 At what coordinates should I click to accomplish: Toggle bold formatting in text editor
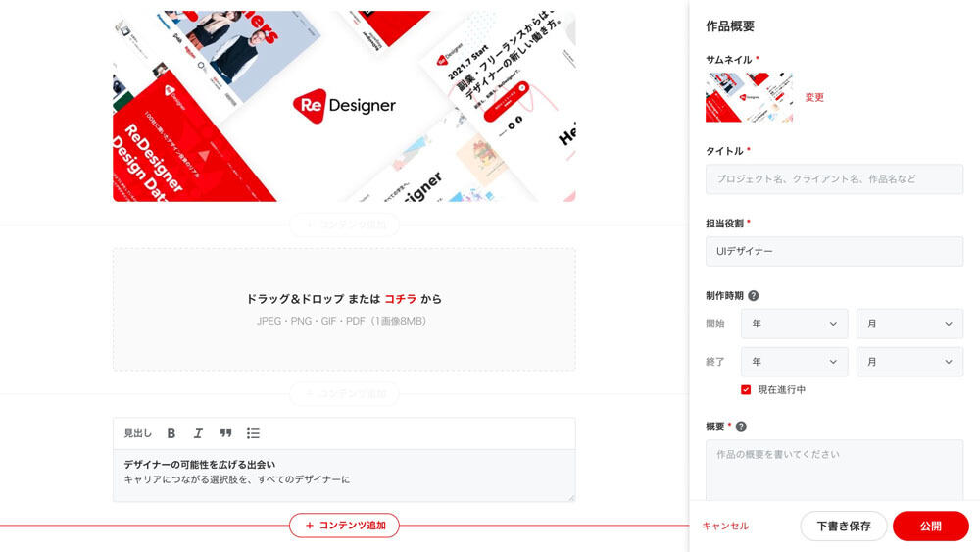[171, 433]
